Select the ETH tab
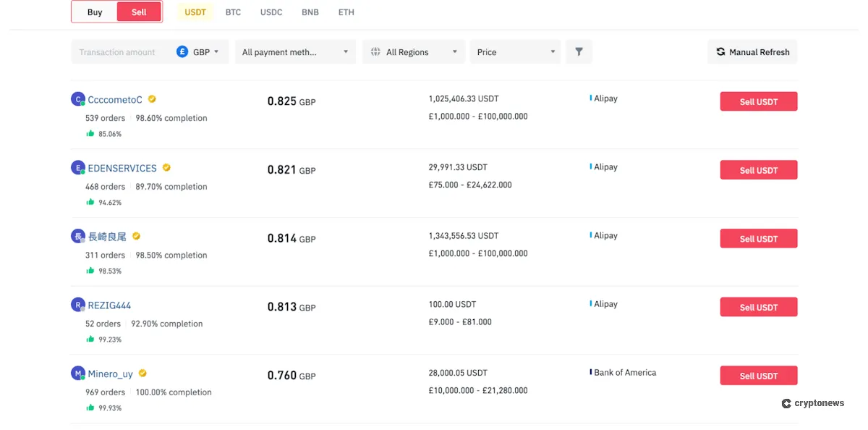Viewport: 868px width, 430px height. pos(346,12)
